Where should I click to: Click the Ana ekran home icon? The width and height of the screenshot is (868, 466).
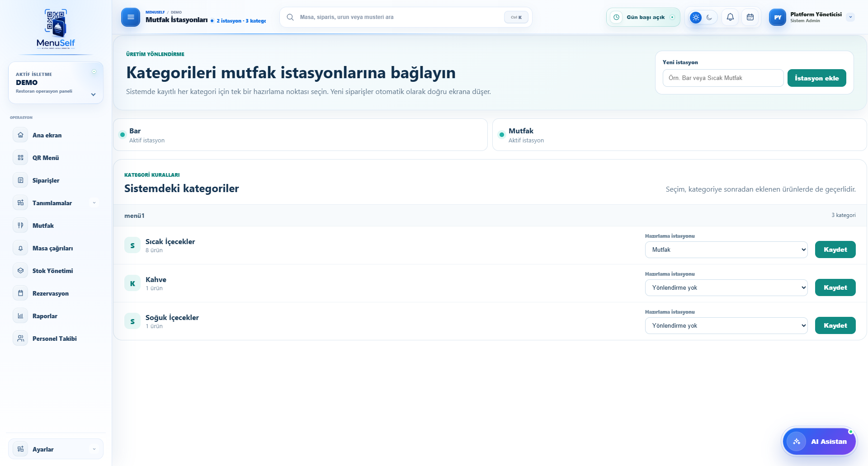20,135
